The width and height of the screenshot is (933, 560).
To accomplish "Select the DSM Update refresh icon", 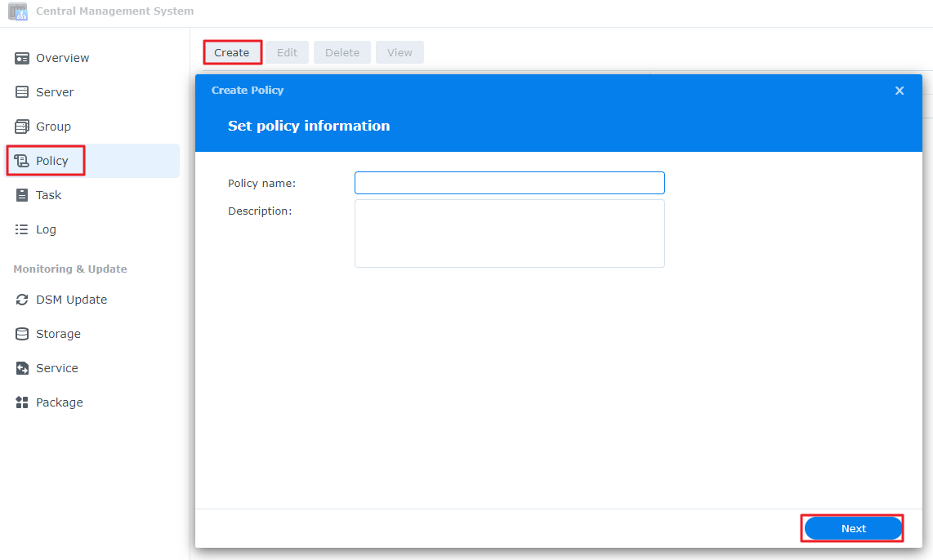I will [x=21, y=300].
